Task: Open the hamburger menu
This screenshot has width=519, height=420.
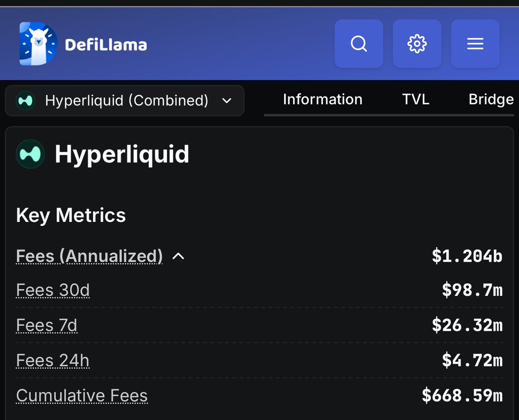Action: pyautogui.click(x=475, y=44)
